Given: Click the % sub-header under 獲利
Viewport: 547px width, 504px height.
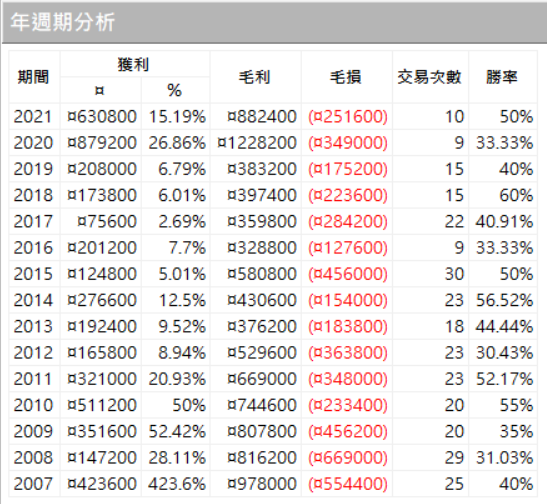Looking at the screenshot, I should tap(174, 90).
